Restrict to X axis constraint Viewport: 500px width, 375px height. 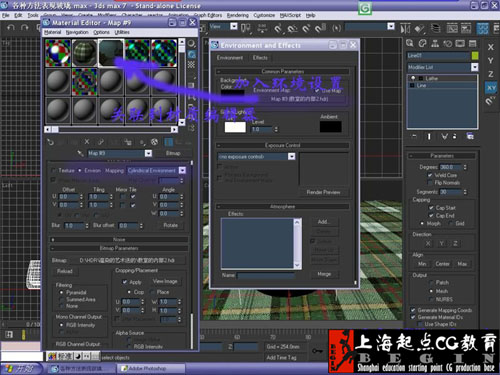coord(491,47)
